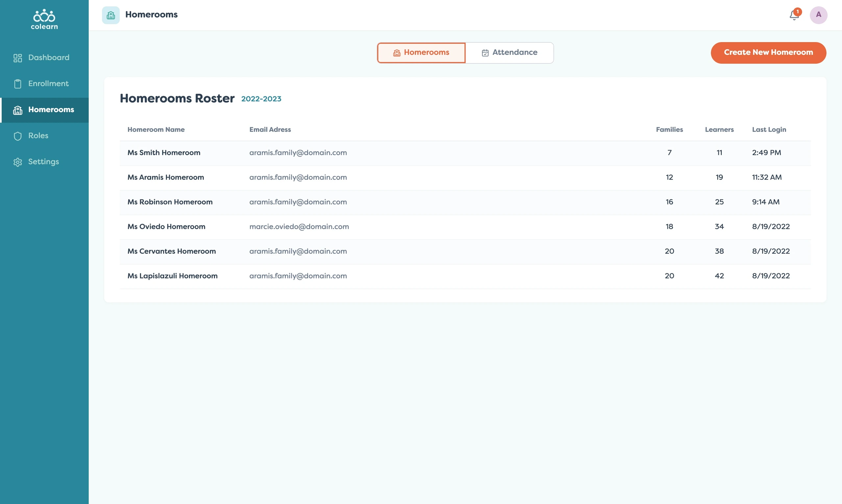Click the building icon in Homerooms tab

pyautogui.click(x=397, y=53)
